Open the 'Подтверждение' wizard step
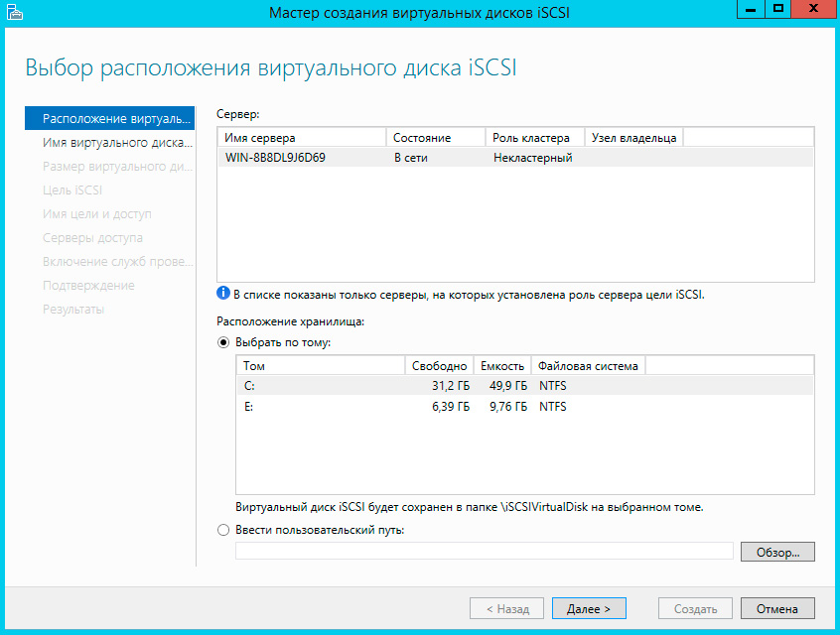The image size is (840, 635). (x=88, y=286)
